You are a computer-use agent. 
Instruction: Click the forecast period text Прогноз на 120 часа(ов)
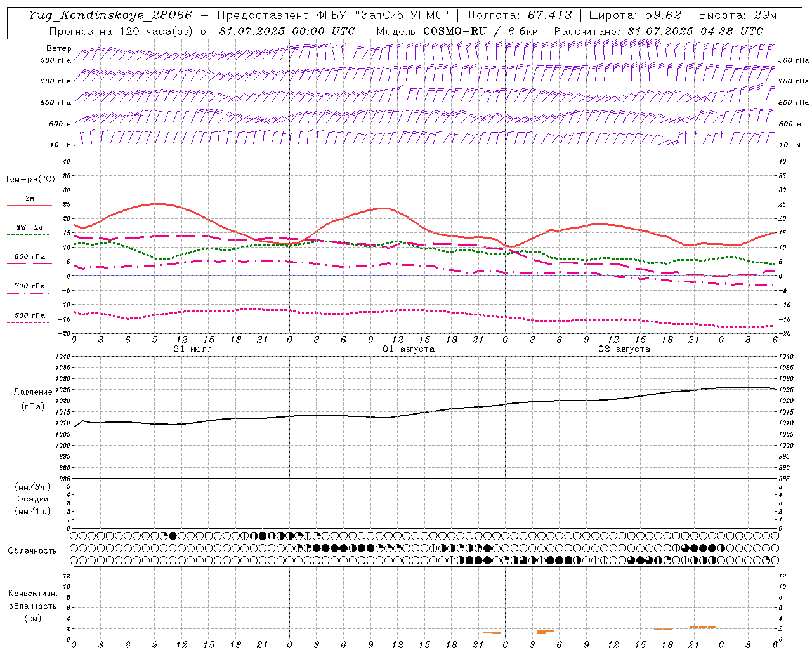[122, 31]
